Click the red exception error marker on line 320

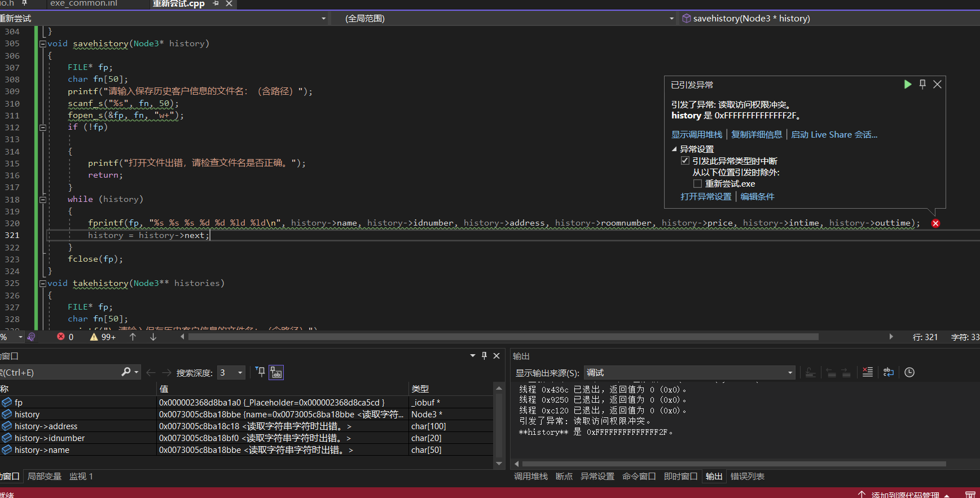(x=935, y=223)
